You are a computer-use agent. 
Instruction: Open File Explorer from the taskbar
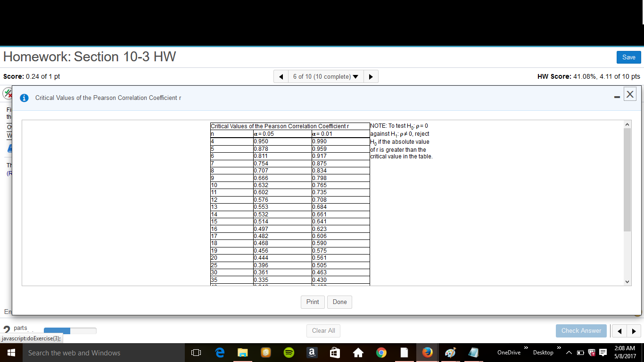tap(242, 352)
